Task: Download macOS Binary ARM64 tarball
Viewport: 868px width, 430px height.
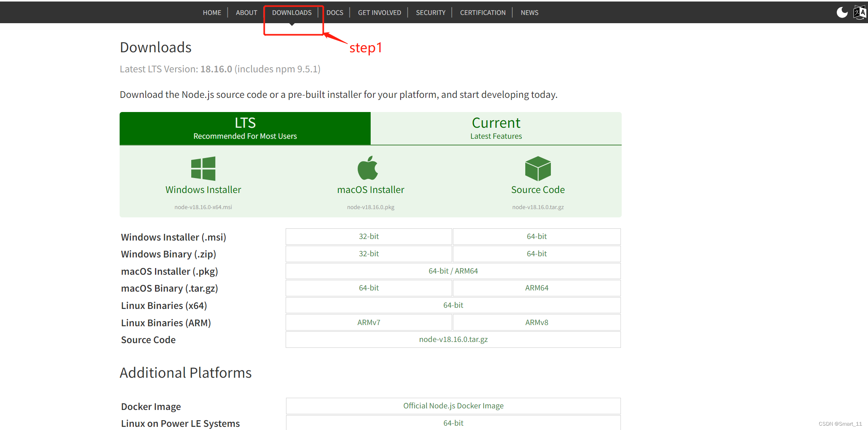Action: tap(536, 288)
